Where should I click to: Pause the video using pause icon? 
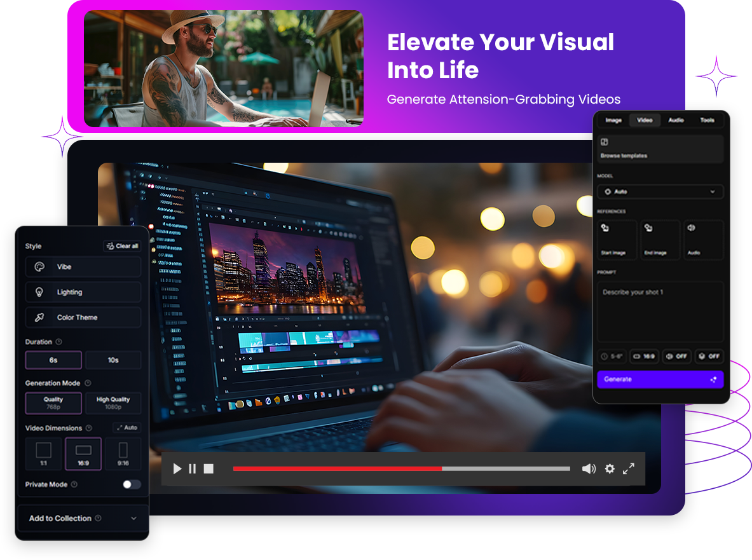pyautogui.click(x=192, y=469)
